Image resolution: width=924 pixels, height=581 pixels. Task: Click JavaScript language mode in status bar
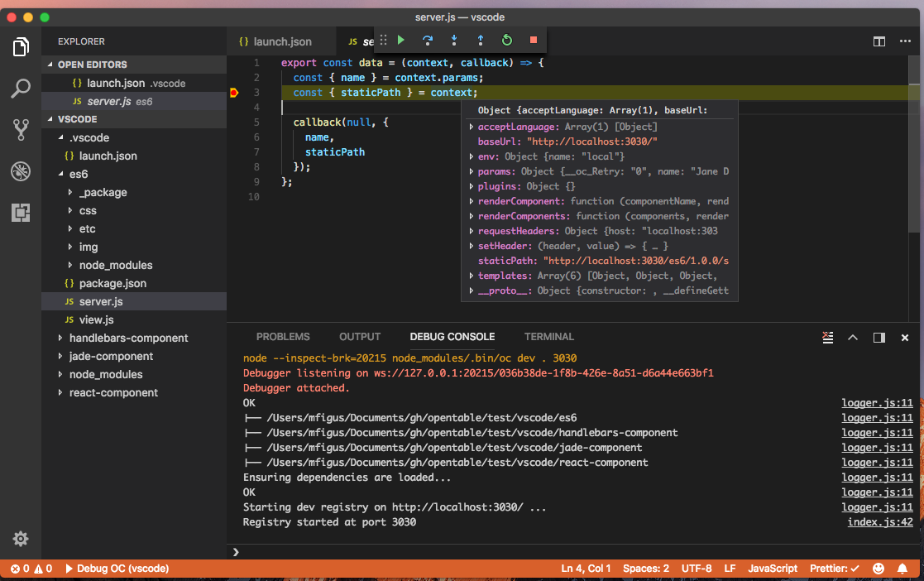(x=773, y=569)
